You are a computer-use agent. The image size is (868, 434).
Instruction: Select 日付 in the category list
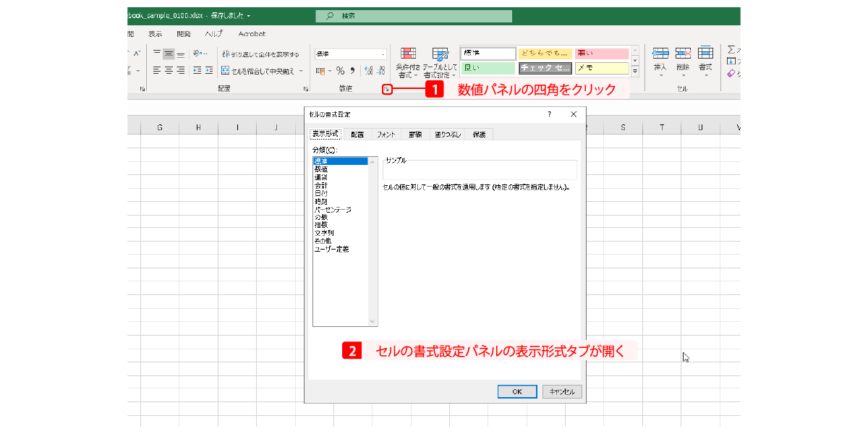point(321,194)
